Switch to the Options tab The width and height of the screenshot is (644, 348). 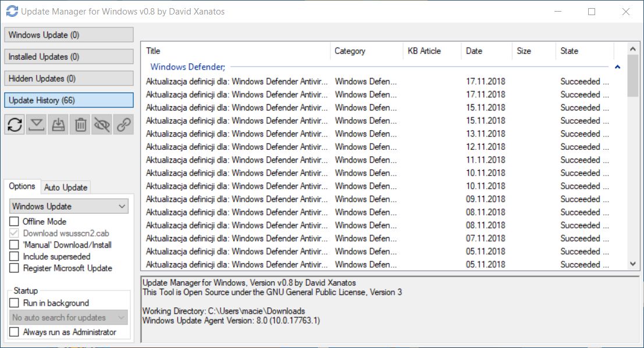[x=22, y=186]
